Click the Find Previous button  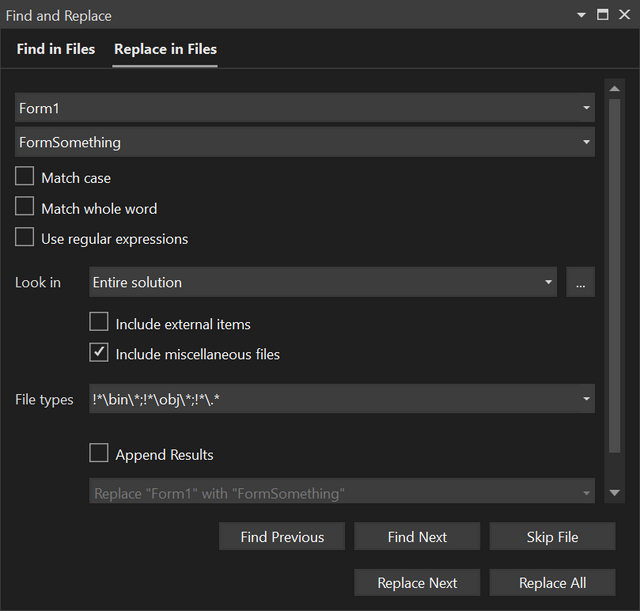pyautogui.click(x=282, y=536)
